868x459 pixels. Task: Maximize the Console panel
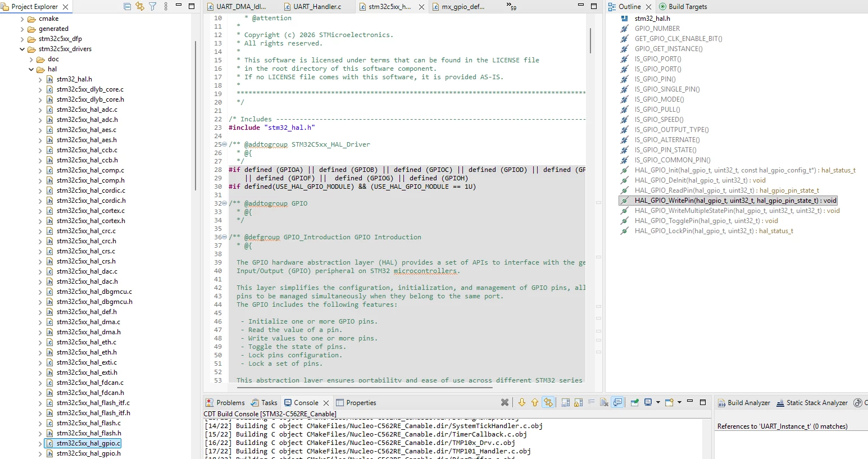point(702,402)
